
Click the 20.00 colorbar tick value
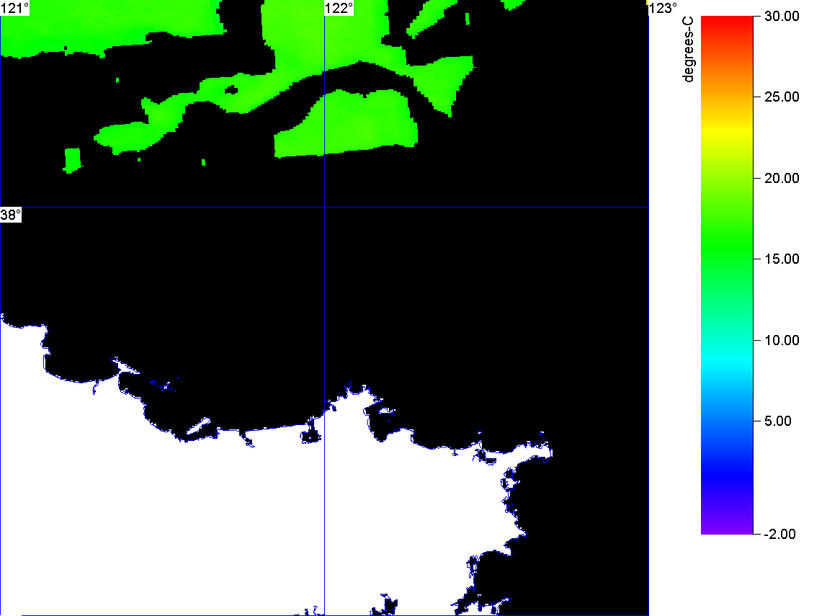[782, 179]
